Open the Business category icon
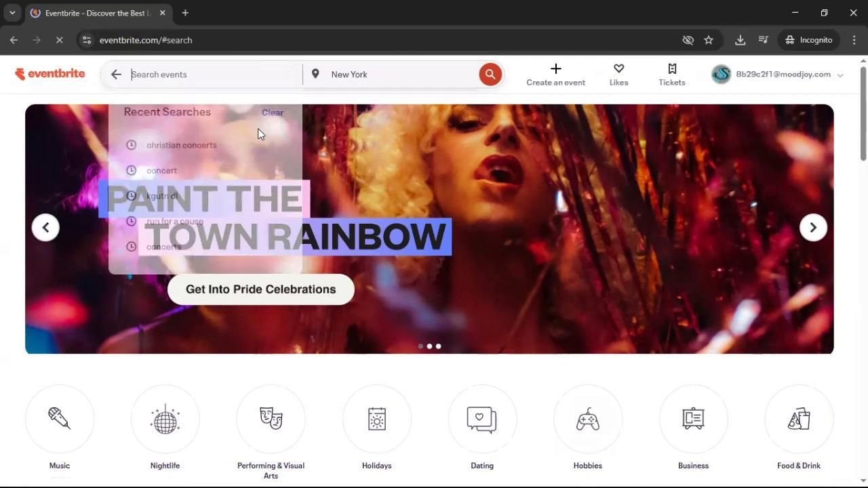Viewport: 868px width, 488px height. tap(693, 420)
